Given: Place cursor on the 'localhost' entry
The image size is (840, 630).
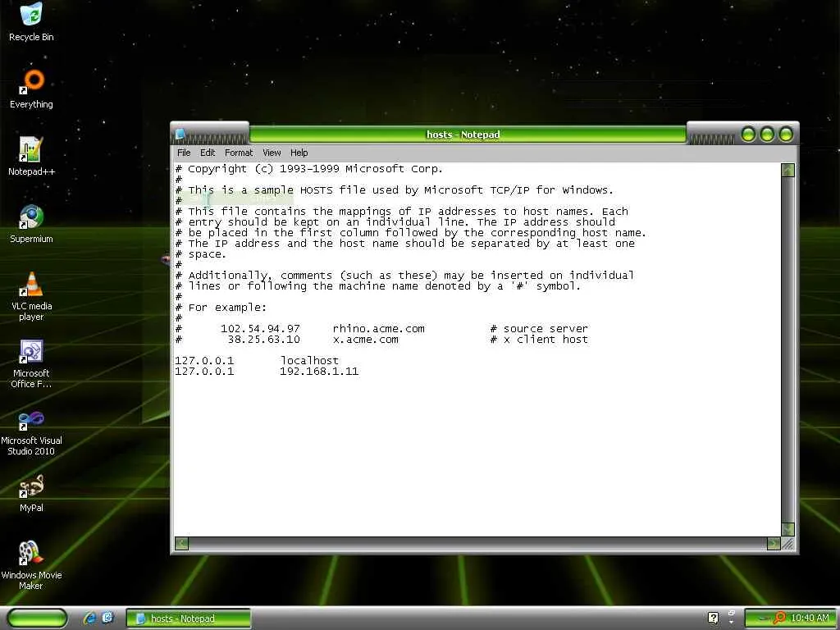Looking at the screenshot, I should pos(309,361).
